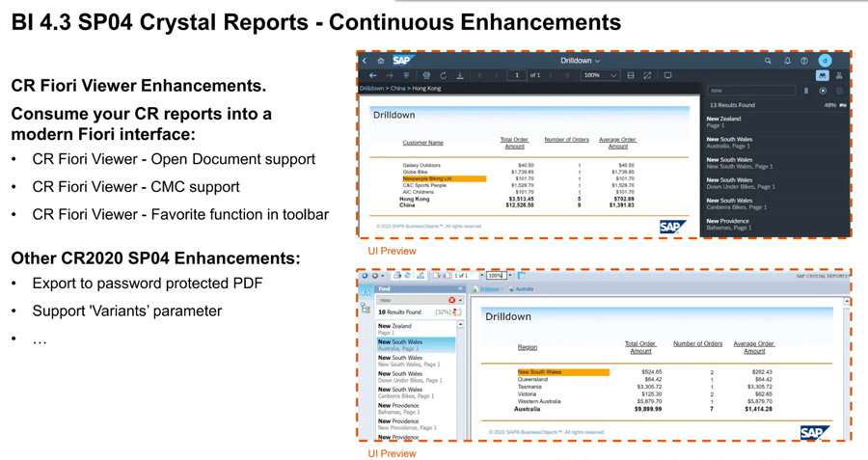Open the user avatar 'd' menu
This screenshot has width=868, height=460.
click(x=825, y=61)
